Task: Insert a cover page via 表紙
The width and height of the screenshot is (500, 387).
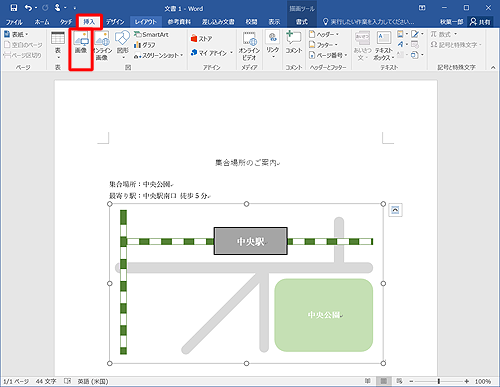Action: coord(16,34)
